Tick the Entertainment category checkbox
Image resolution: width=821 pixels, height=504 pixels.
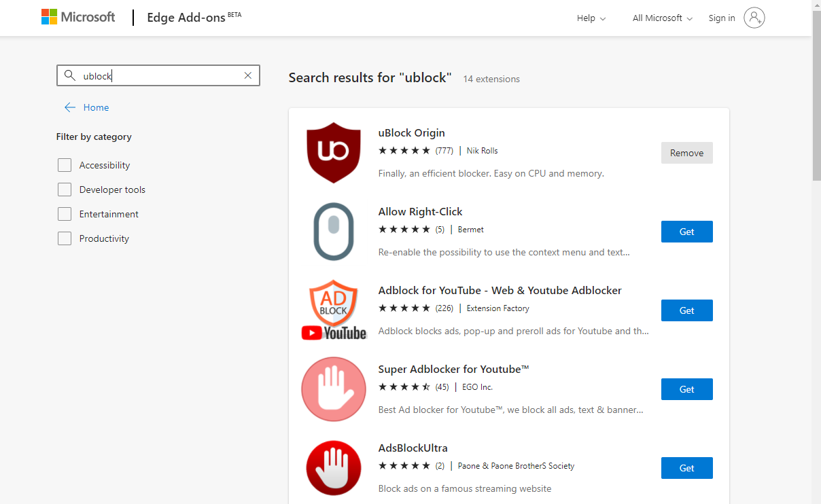(x=65, y=214)
